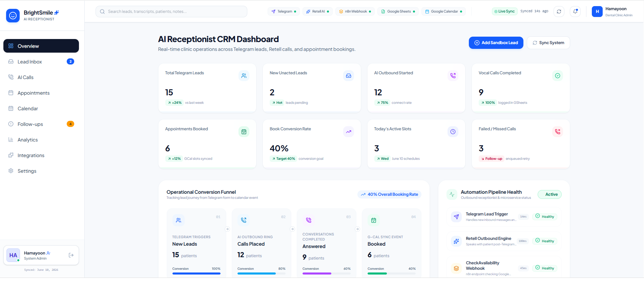Click the New Unacted Leads inbox icon
Image resolution: width=644 pixels, height=283 pixels.
(x=349, y=76)
